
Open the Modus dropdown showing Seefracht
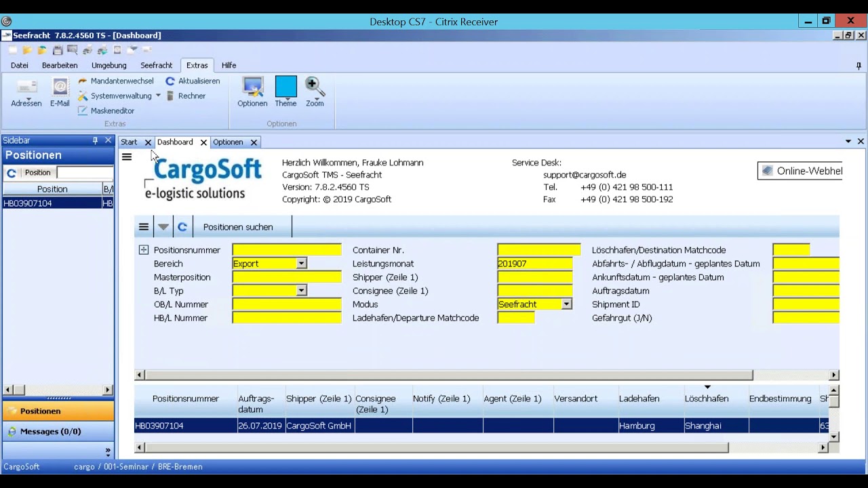click(566, 304)
